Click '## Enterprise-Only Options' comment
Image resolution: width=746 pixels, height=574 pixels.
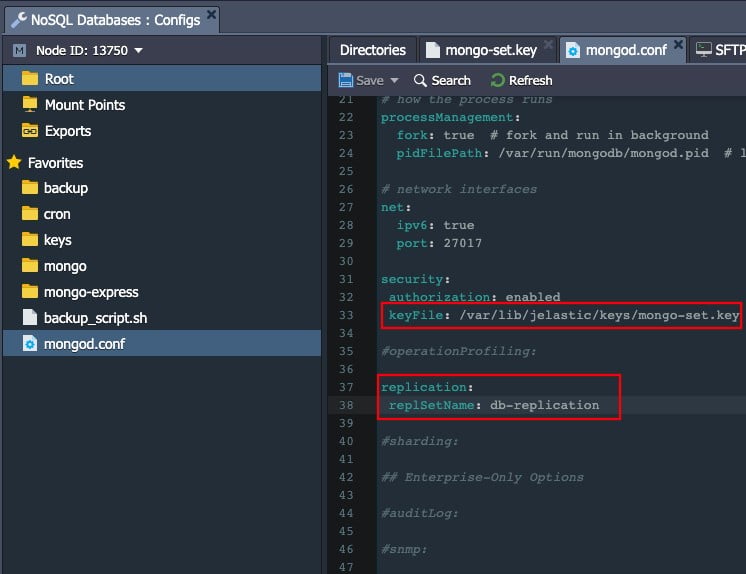pos(482,477)
